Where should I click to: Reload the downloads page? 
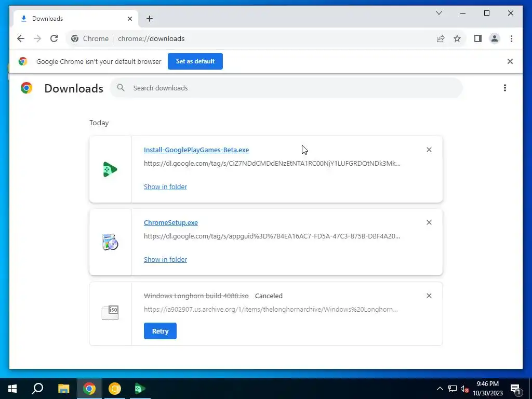54,38
